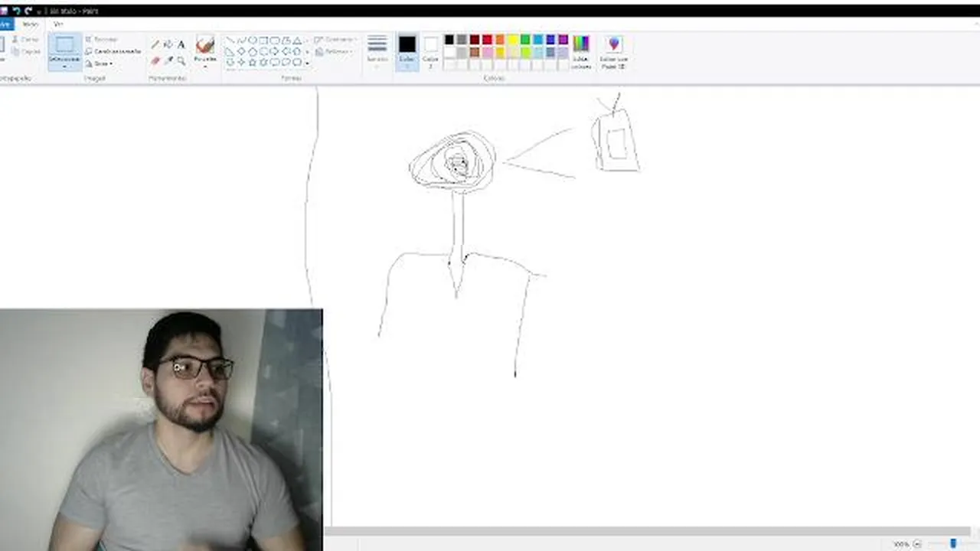Open Edit with Paint 3D
The width and height of the screenshot is (980, 551).
coord(613,52)
